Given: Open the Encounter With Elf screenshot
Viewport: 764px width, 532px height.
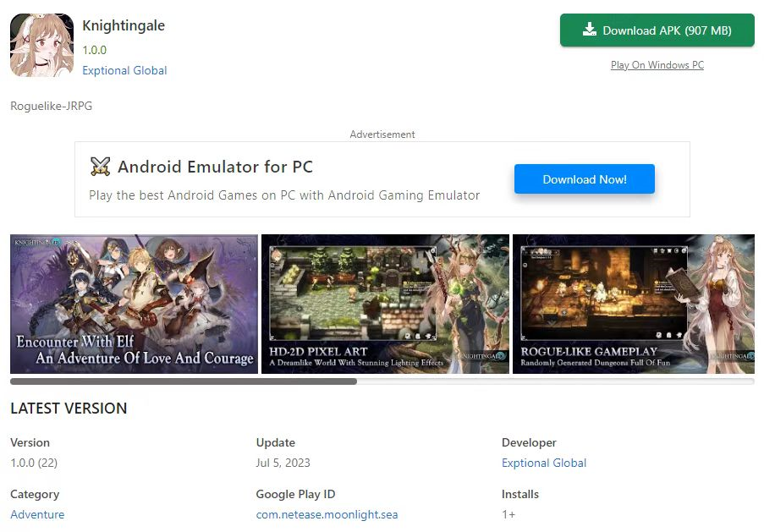Looking at the screenshot, I should [x=134, y=304].
